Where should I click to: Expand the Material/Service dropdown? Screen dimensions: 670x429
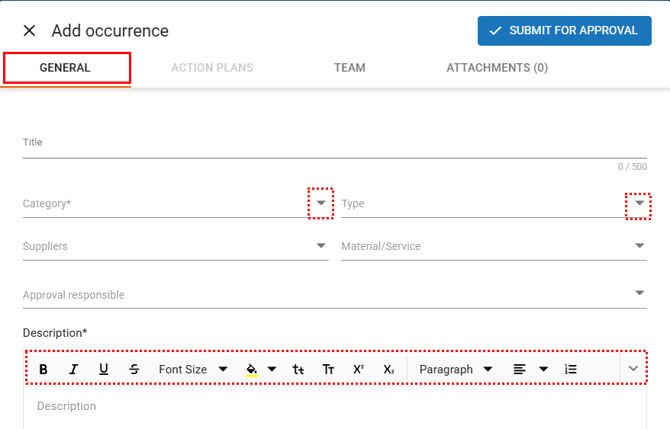639,246
